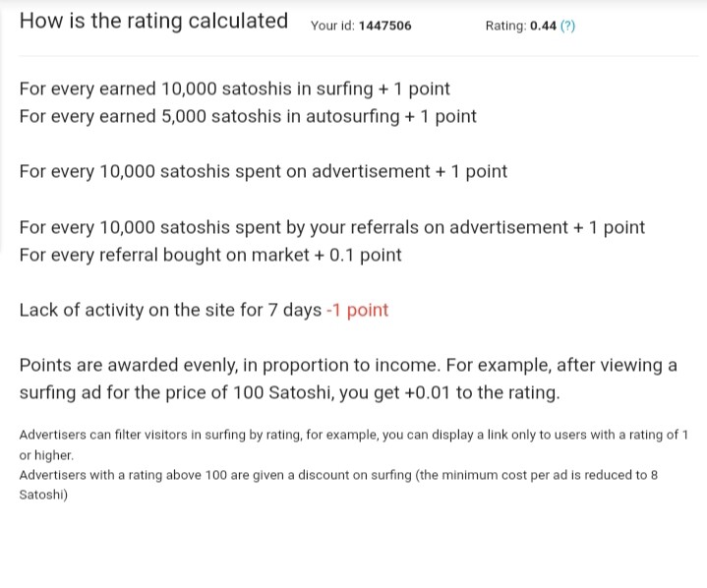Click the 'Points are awarded evenly' sentence
Screen dimensions: 707x588
228,365
